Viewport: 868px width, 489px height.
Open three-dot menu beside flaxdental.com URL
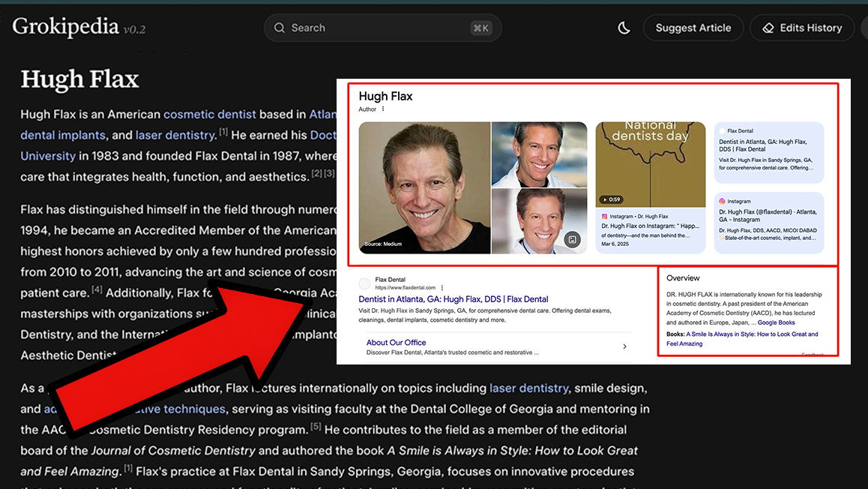point(442,288)
